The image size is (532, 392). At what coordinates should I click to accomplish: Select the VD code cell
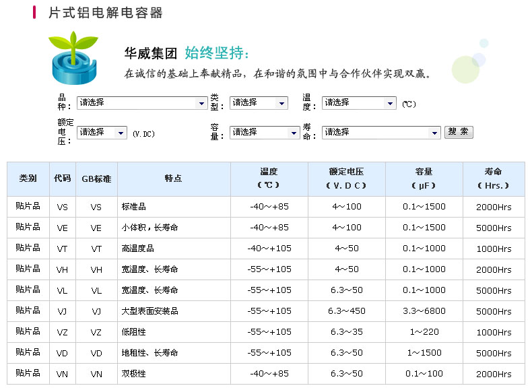click(x=63, y=354)
